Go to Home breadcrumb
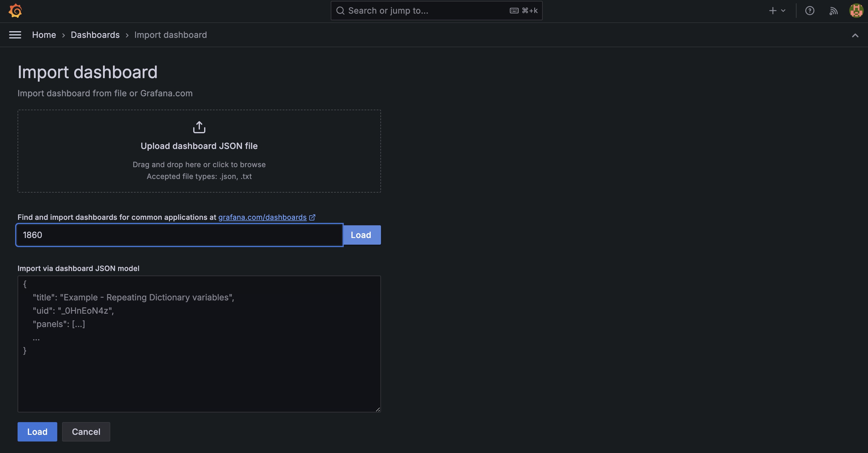Screen dimensions: 868x453 click(x=44, y=35)
